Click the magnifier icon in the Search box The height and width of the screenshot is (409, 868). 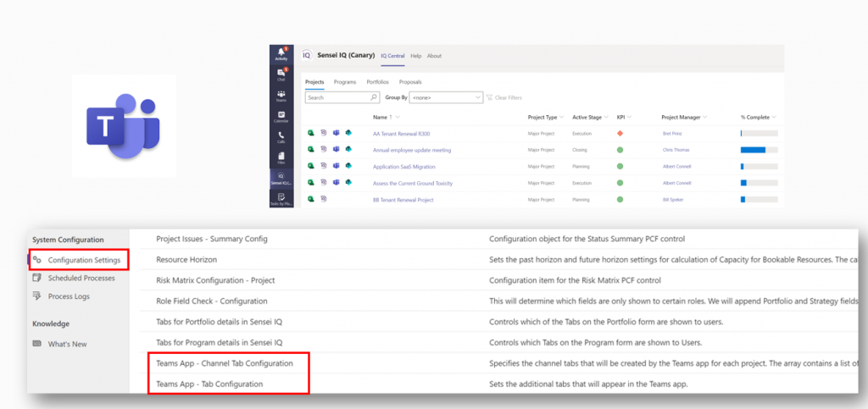(374, 97)
